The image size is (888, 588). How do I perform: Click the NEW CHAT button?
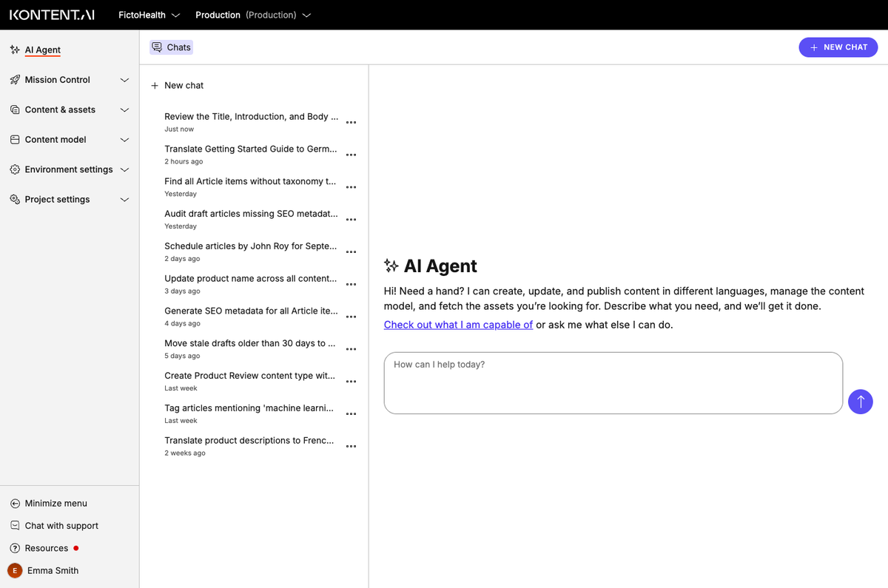[838, 47]
